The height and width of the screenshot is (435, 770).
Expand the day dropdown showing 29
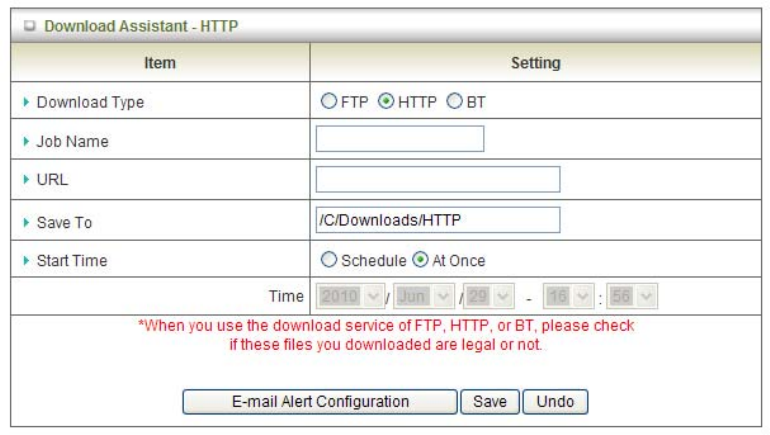(490, 297)
